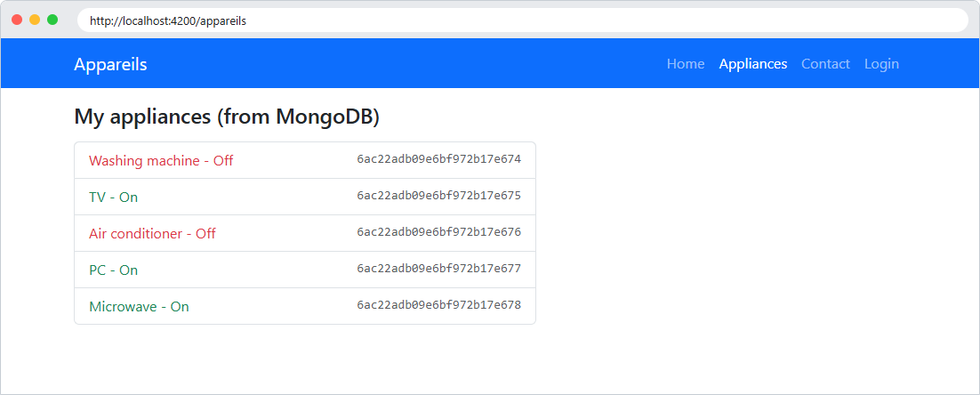The image size is (980, 395).
Task: Select the Washing machine - Off item
Action: click(x=305, y=161)
